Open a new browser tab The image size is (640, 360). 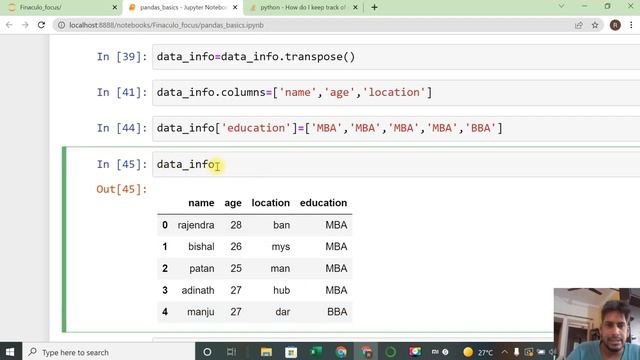pyautogui.click(x=374, y=7)
